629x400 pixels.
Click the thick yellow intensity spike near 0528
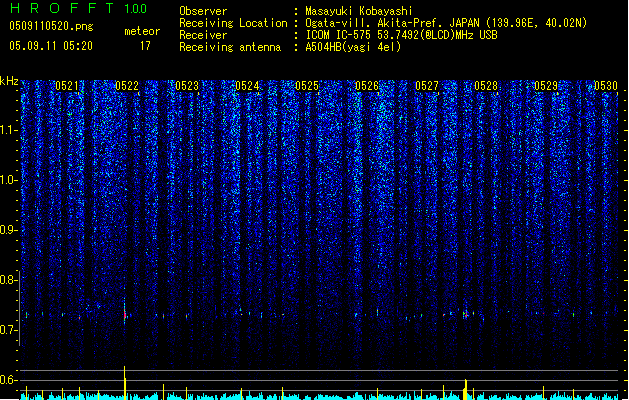tap(465, 389)
